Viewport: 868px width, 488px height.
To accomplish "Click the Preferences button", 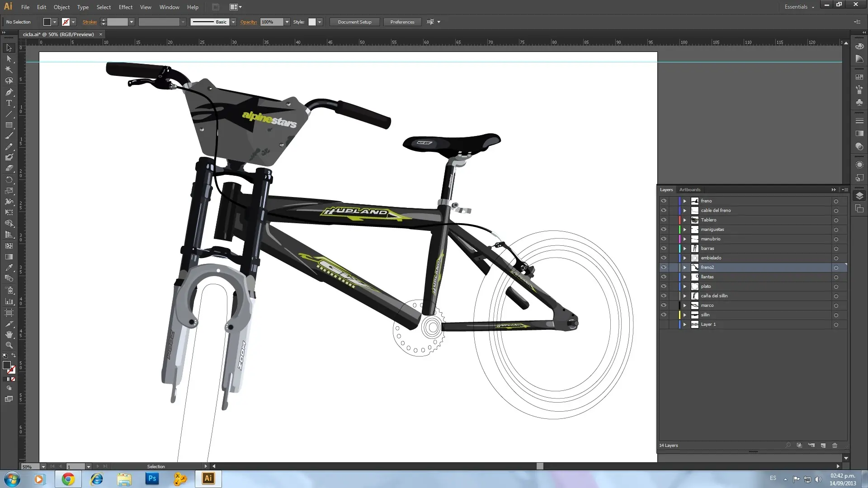I will tap(402, 22).
